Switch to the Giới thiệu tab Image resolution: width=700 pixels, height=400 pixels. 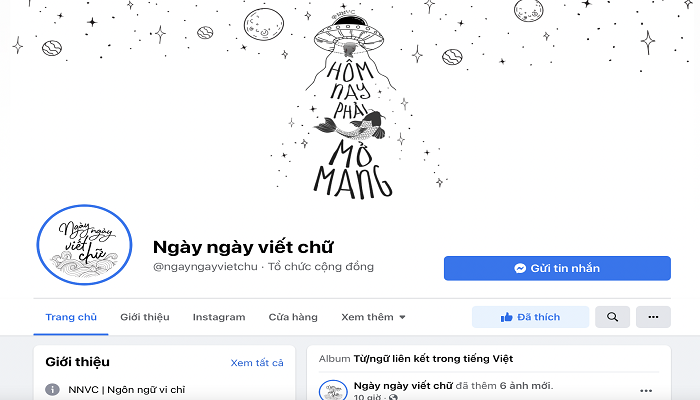pos(145,317)
